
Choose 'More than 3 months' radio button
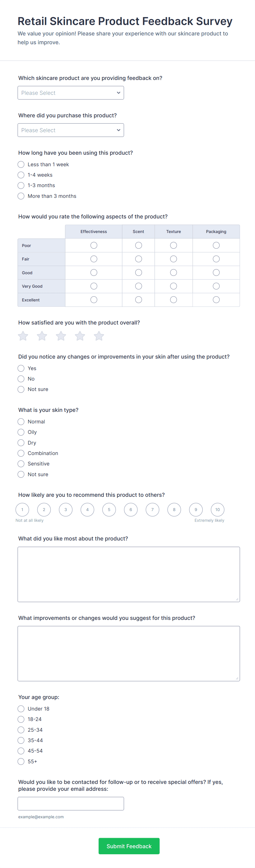[21, 196]
